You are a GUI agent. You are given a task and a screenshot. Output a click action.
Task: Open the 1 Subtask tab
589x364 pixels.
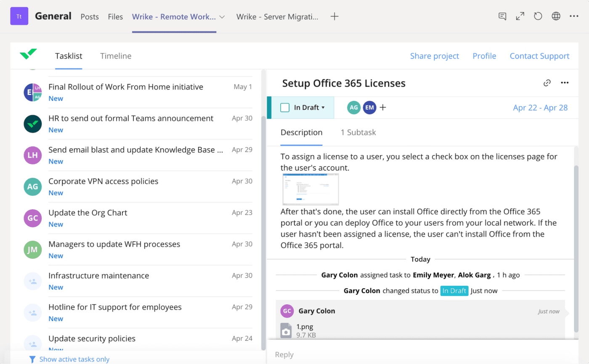coord(358,132)
